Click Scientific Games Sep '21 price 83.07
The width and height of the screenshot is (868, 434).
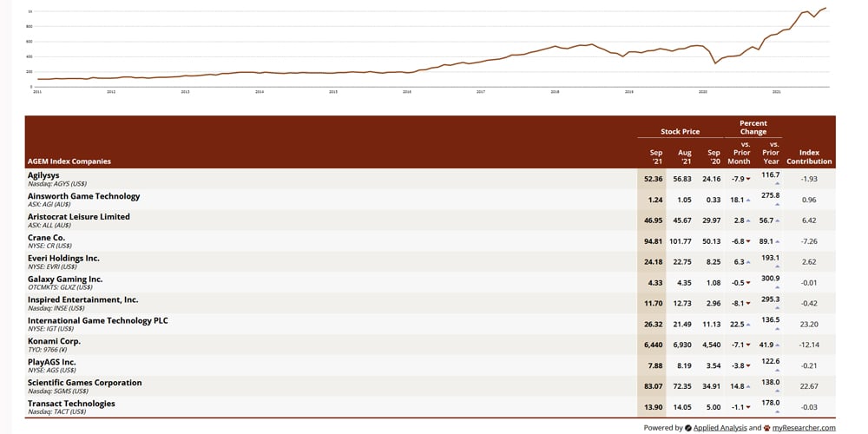click(654, 386)
